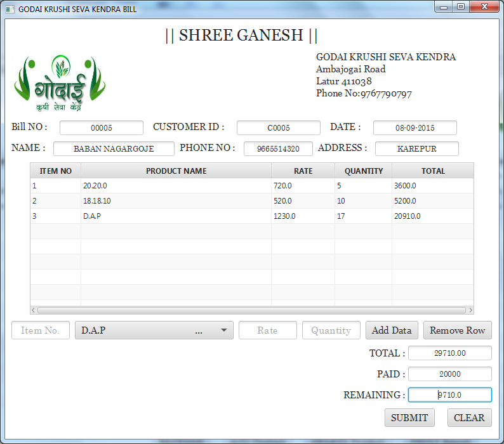The width and height of the screenshot is (504, 444).
Task: Click total cell 20910.0
Action: pos(433,216)
